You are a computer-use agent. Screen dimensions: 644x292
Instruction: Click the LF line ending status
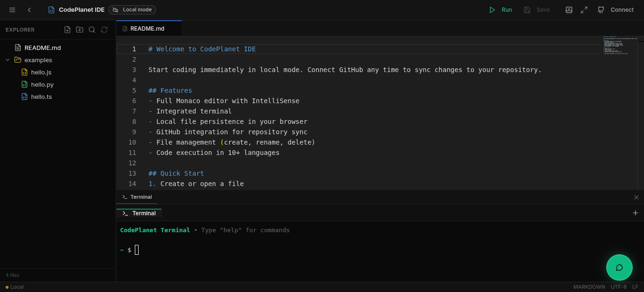coord(635,287)
